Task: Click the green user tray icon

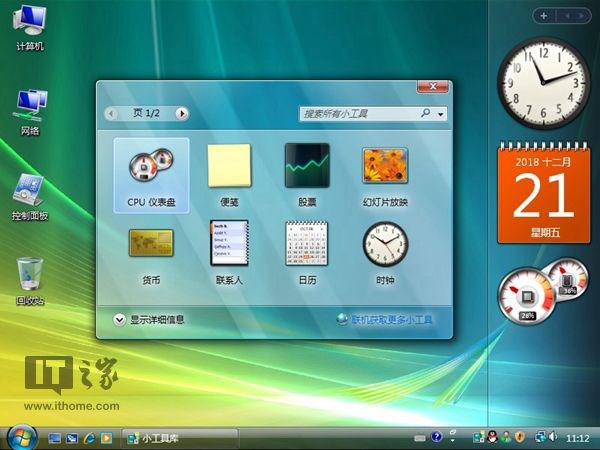Action: click(506, 437)
